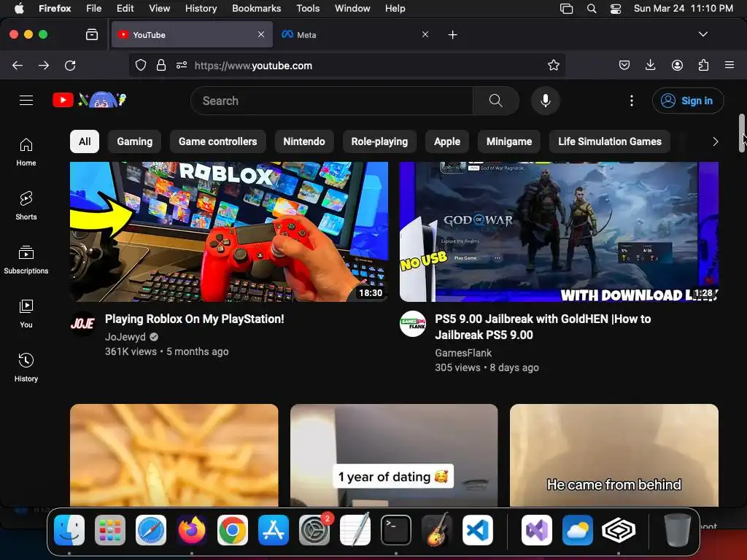This screenshot has height=560, width=747.
Task: Filter by the Role-playing chip
Action: coord(379,141)
